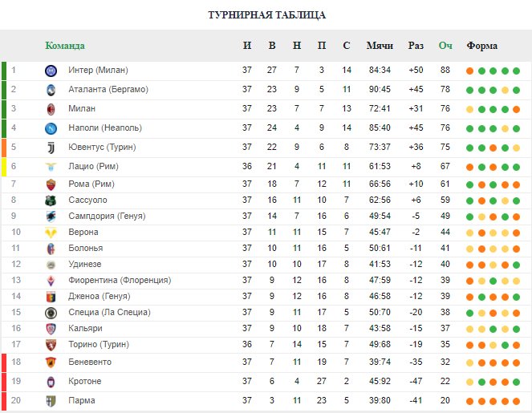This screenshot has width=532, height=413.
Task: Click the Atalanta club logo
Action: 51,90
